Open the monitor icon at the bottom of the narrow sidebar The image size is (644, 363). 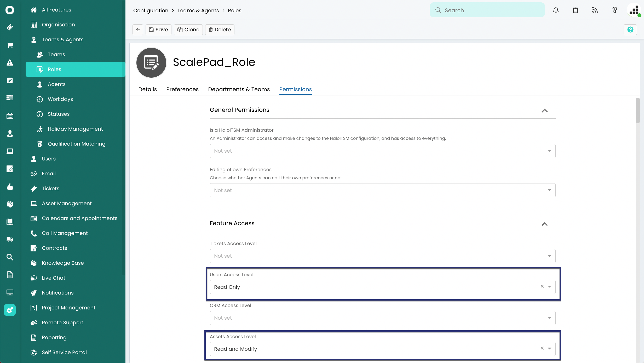click(10, 292)
